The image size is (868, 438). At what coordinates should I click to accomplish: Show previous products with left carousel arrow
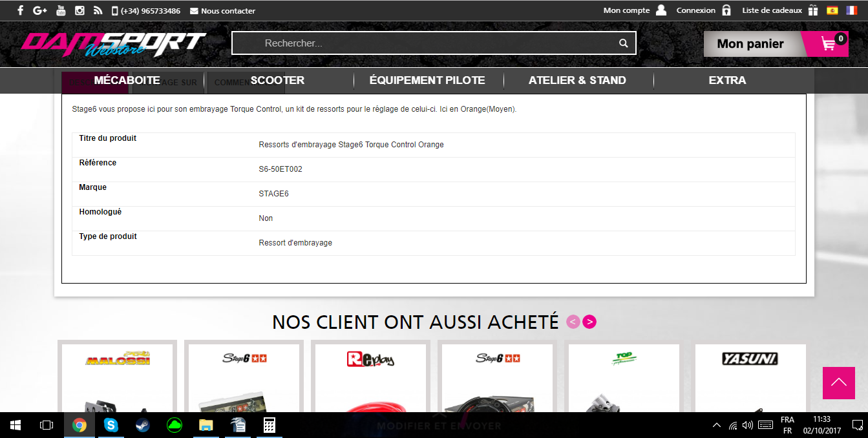coord(573,322)
